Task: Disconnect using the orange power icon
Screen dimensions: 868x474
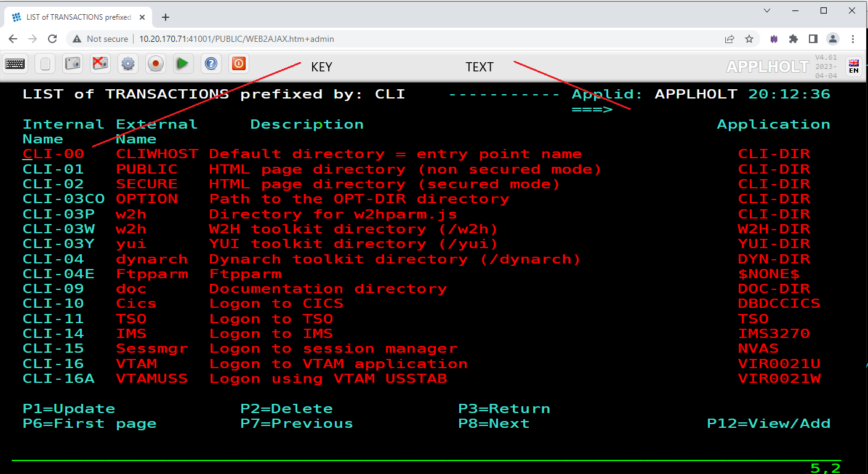Action: pyautogui.click(x=239, y=63)
